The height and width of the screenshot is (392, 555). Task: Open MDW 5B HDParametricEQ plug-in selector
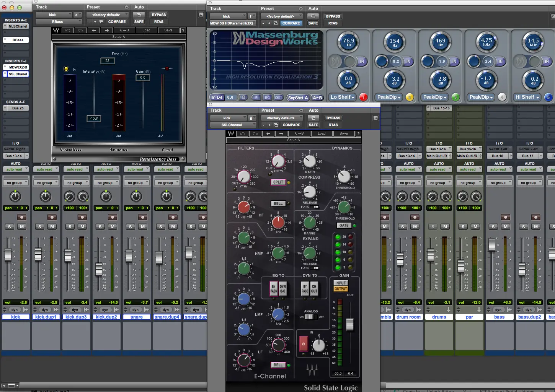(233, 23)
